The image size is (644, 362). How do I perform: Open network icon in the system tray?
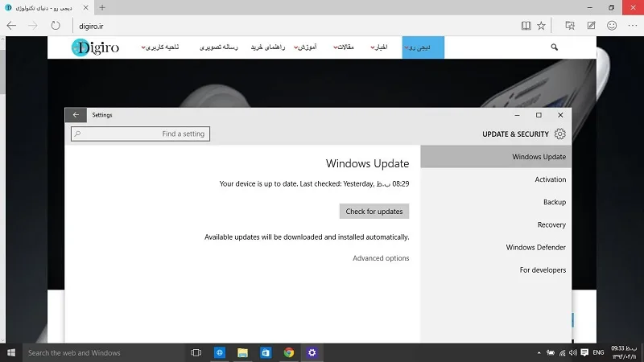tap(562, 352)
